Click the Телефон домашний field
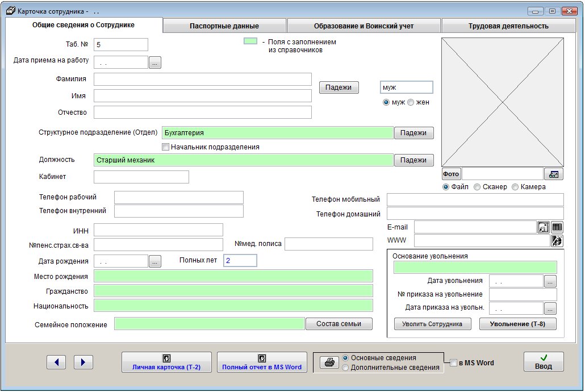This screenshot has height=392, width=585. [x=475, y=214]
